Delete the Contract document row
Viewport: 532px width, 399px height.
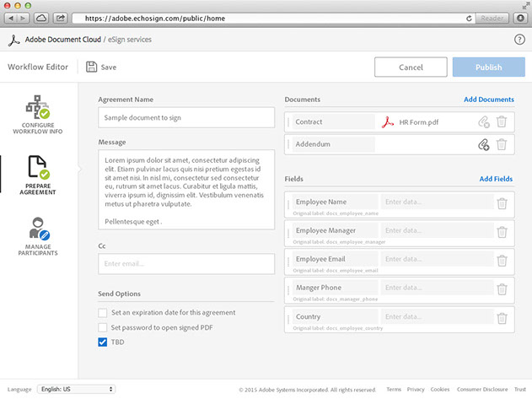tap(502, 122)
